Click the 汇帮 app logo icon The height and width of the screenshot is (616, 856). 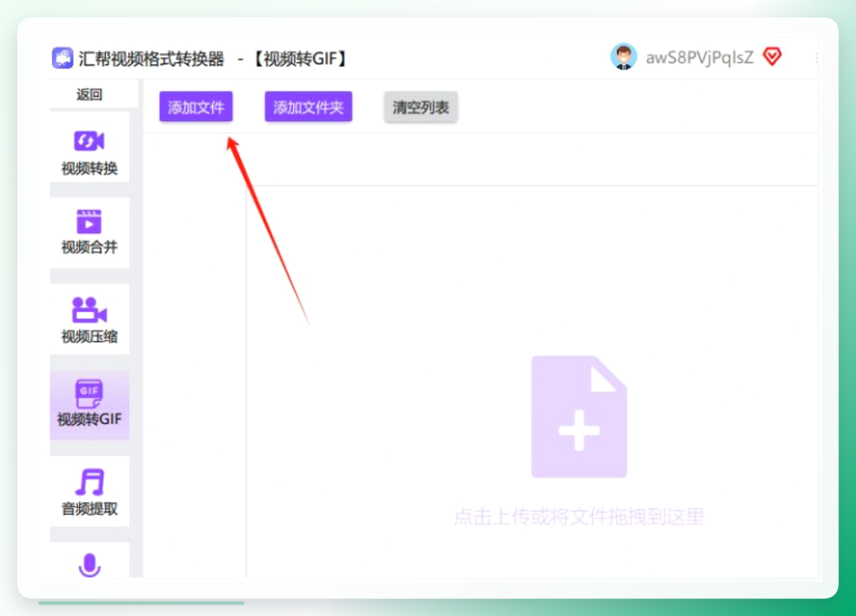(x=62, y=58)
